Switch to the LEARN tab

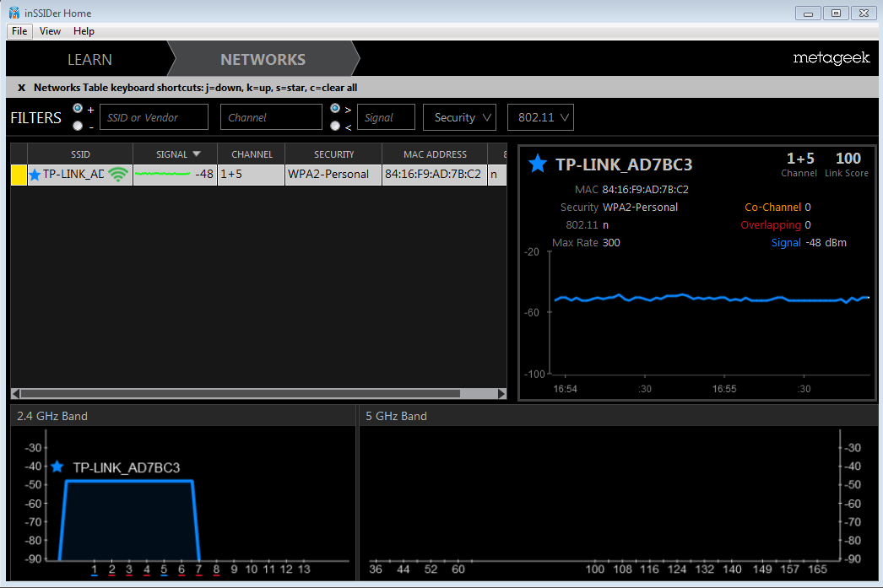(89, 59)
